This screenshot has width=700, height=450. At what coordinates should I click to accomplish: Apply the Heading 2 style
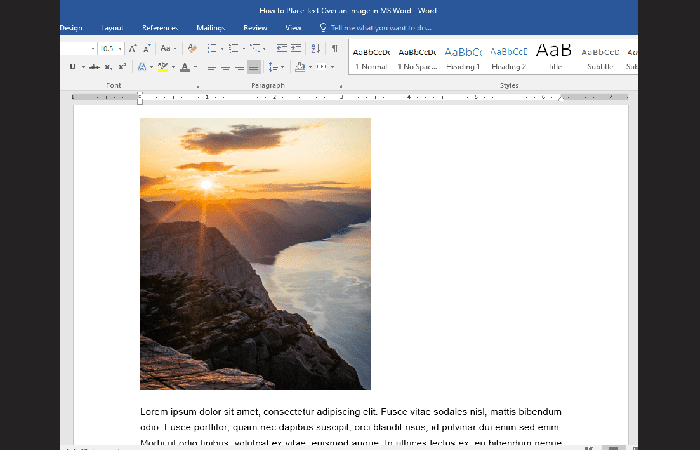click(508, 58)
